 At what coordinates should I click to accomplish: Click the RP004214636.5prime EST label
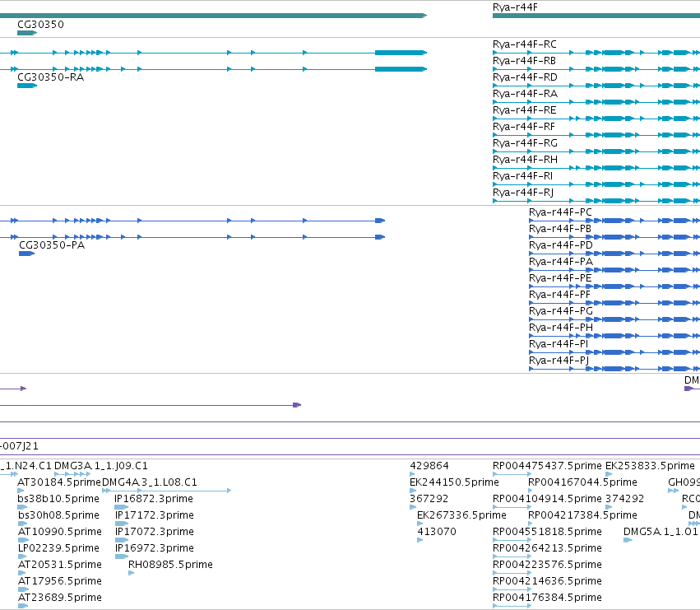[547, 581]
